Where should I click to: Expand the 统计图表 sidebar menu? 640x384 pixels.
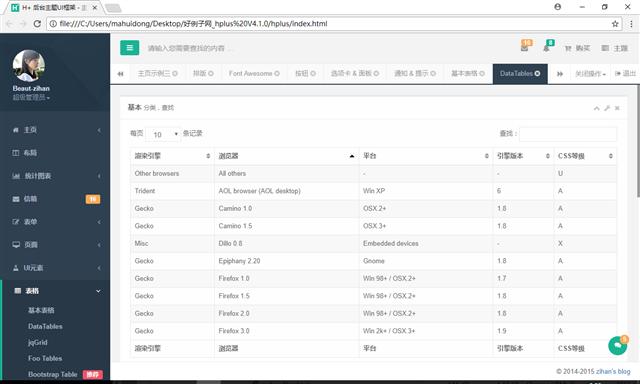(55, 176)
